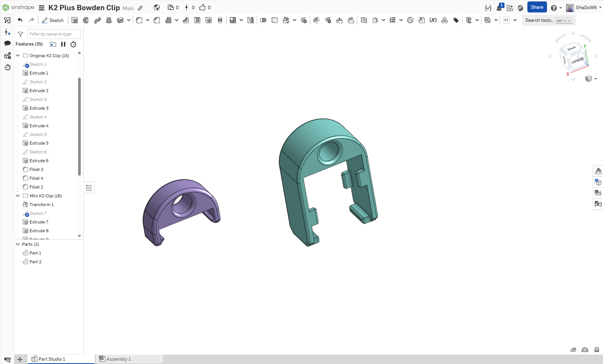This screenshot has width=603, height=364.
Task: Click the Sweep tool icon
Action: (98, 20)
